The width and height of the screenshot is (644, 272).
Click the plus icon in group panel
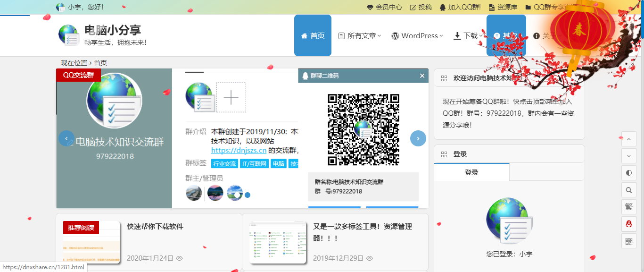231,97
